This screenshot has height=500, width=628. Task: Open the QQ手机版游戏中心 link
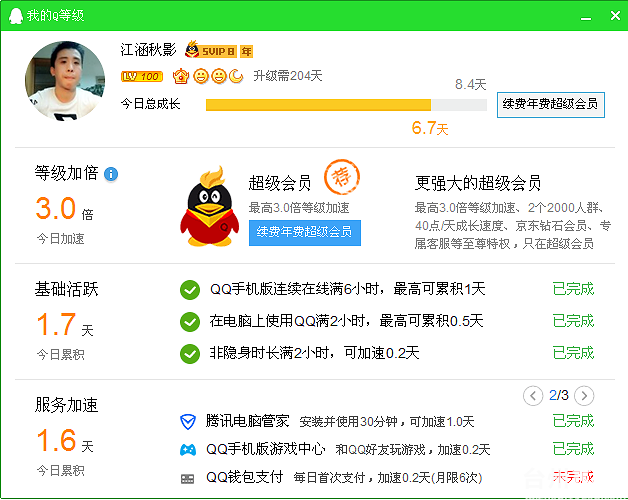[265, 449]
